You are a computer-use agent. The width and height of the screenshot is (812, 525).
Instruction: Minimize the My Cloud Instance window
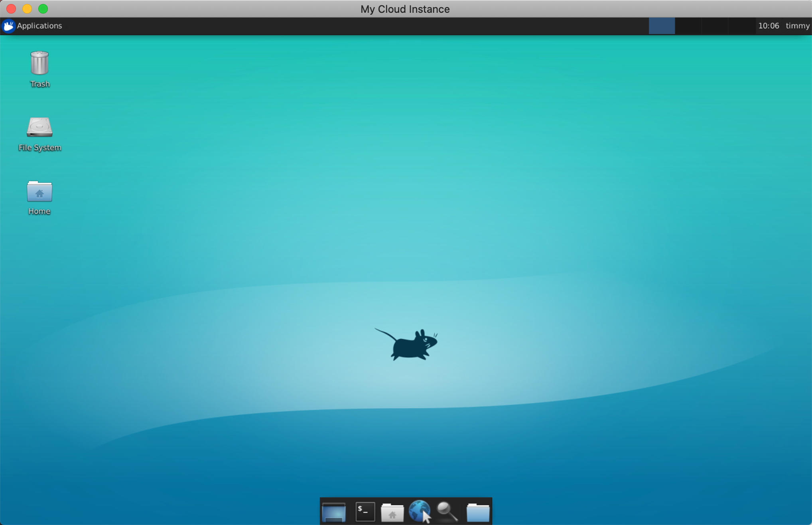27,9
